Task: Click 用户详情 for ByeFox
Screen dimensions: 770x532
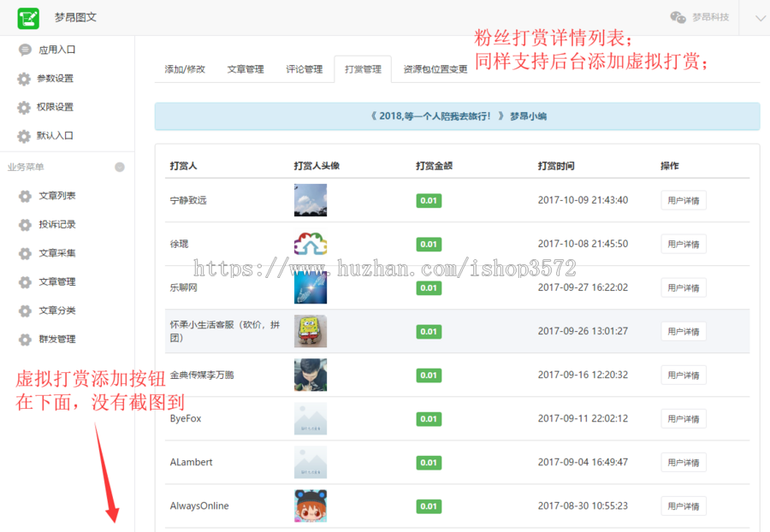Action: point(683,418)
